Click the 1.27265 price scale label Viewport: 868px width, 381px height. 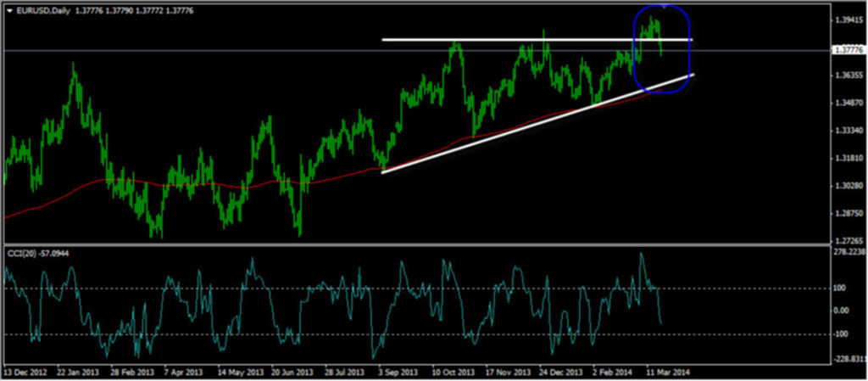(848, 242)
